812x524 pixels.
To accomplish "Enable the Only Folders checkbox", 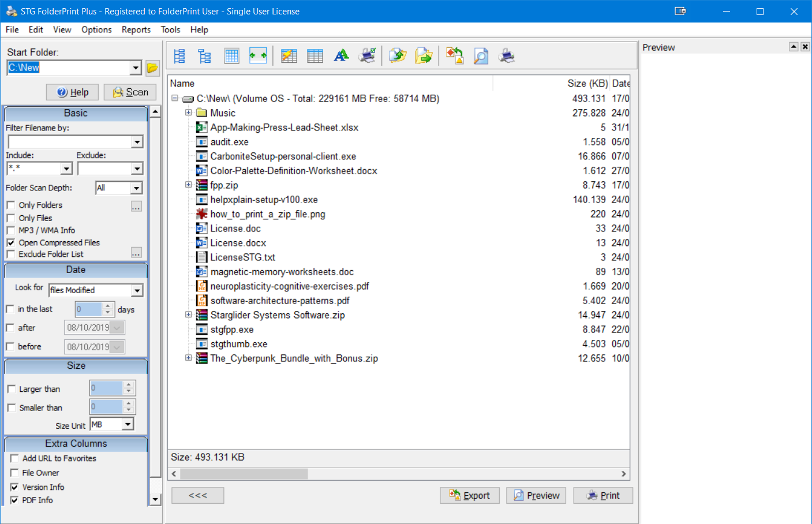I will (11, 205).
